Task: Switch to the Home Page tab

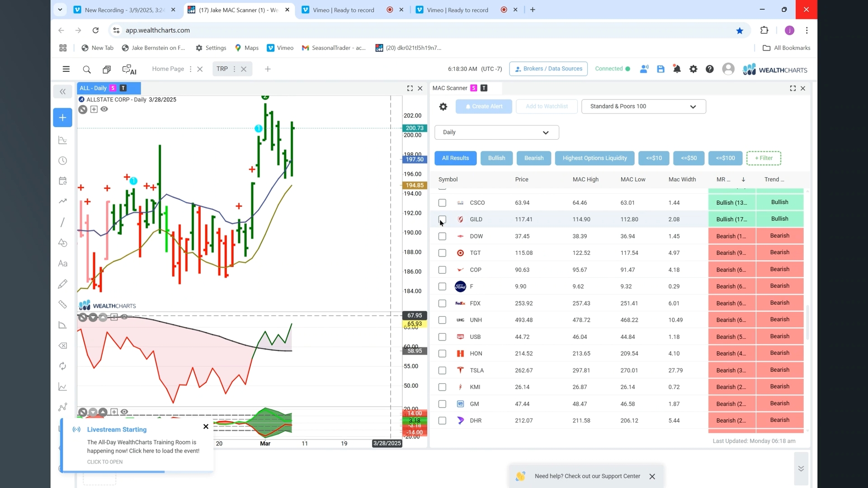Action: pyautogui.click(x=168, y=69)
